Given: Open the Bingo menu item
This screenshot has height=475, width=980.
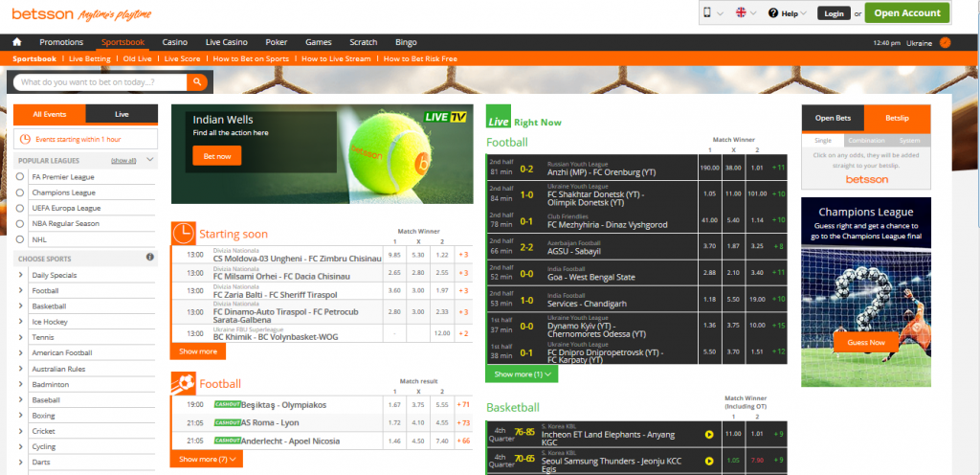Looking at the screenshot, I should click(406, 42).
